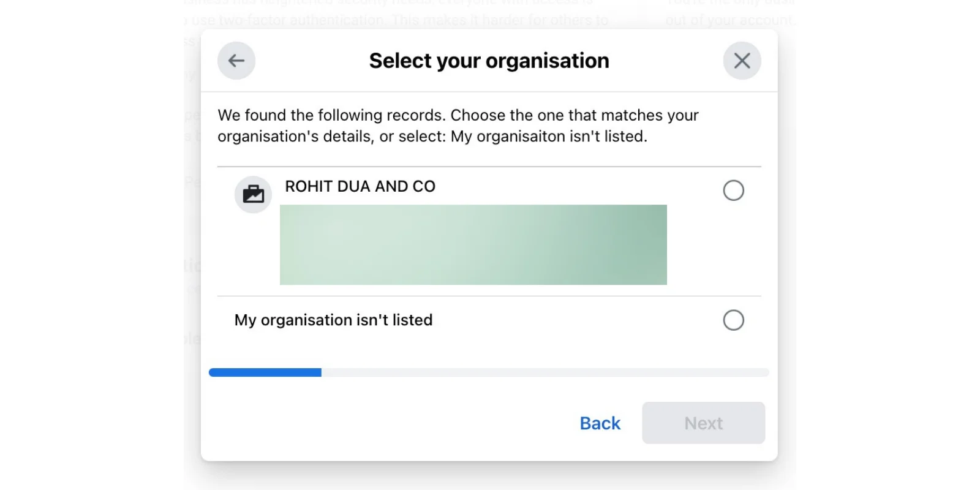Click the ROHIT DUA AND CO name
The width and height of the screenshot is (980, 490).
pos(360,186)
